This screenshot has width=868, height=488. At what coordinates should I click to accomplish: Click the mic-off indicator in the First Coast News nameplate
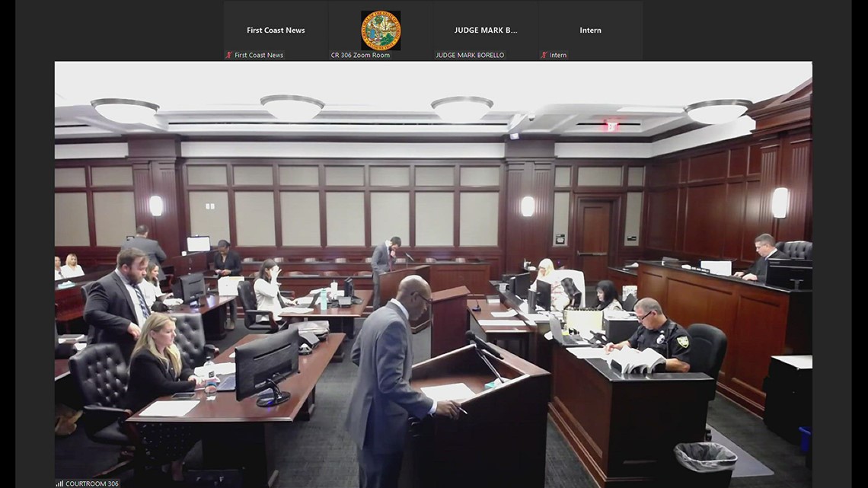[228, 55]
